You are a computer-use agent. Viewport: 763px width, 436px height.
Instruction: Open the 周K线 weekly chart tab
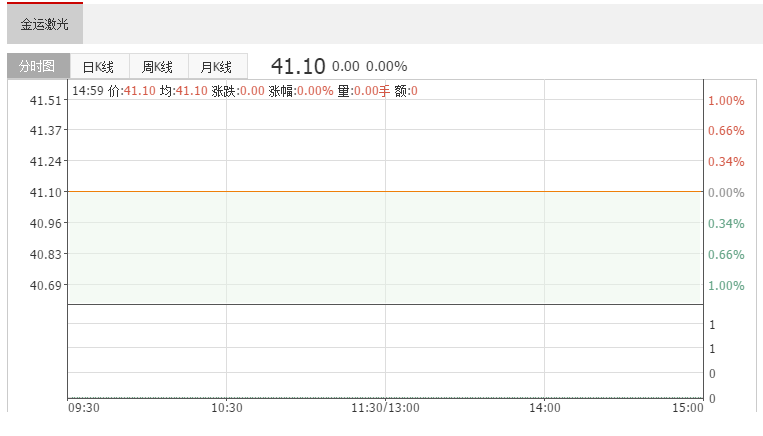[159, 67]
